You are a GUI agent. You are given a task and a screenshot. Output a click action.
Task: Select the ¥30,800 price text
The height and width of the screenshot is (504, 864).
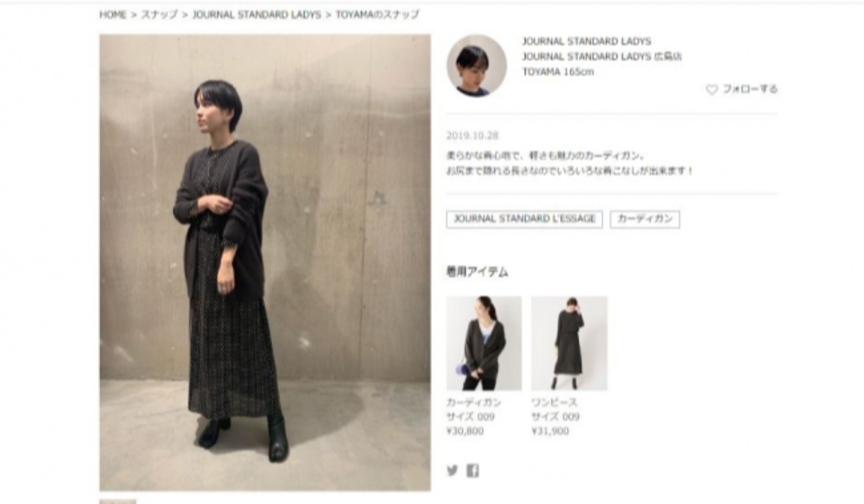465,431
